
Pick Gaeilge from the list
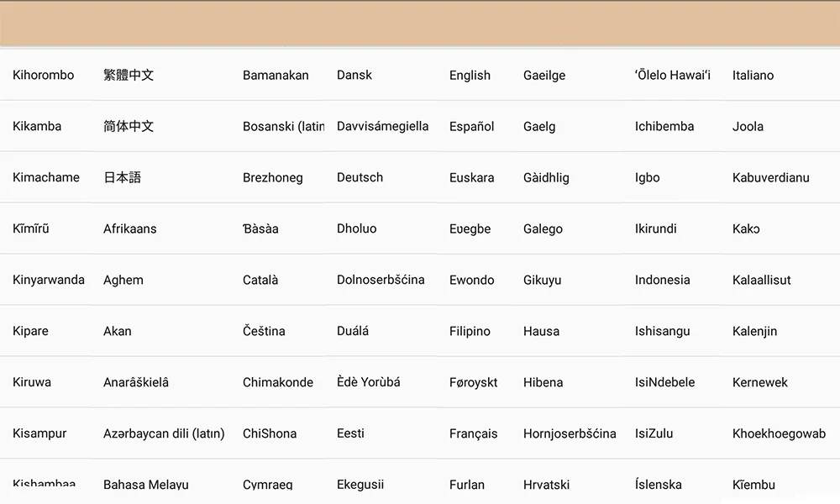point(544,76)
